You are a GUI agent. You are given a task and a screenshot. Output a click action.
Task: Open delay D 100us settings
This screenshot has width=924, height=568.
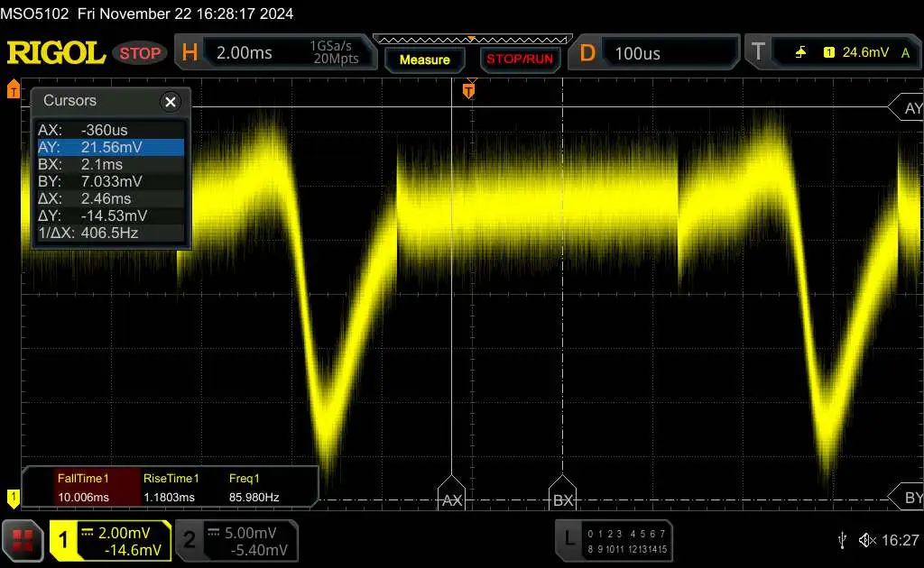(x=653, y=53)
